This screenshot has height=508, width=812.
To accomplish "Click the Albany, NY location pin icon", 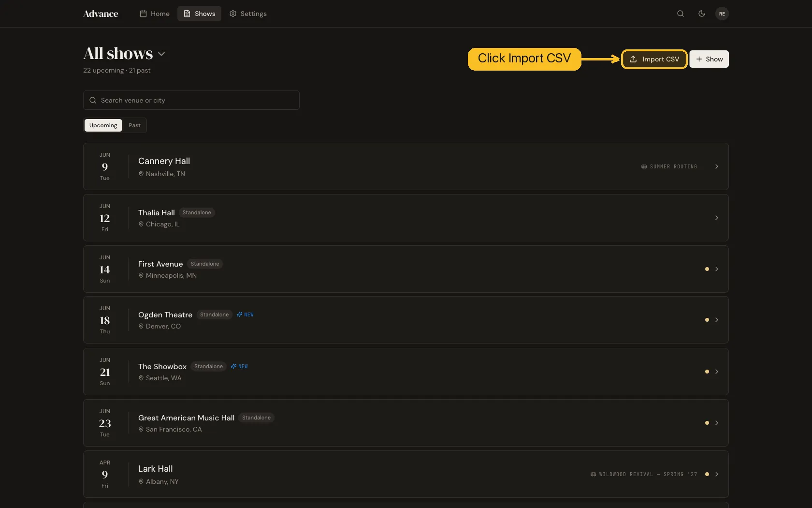I will pos(141,481).
